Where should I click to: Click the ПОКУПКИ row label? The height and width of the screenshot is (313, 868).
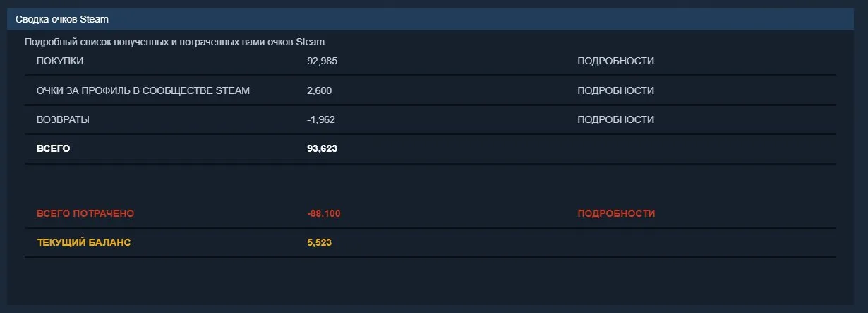[60, 61]
